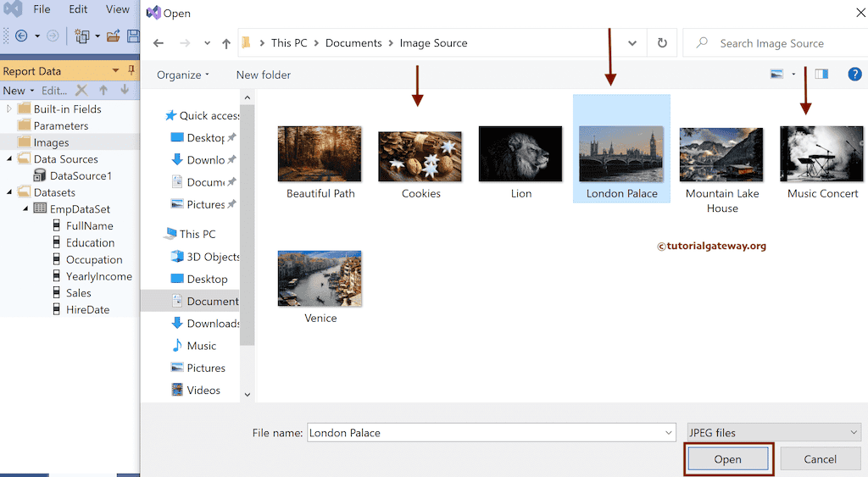This screenshot has width=868, height=477.
Task: Click Move Up arrow in Report Data
Action: pyautogui.click(x=103, y=90)
